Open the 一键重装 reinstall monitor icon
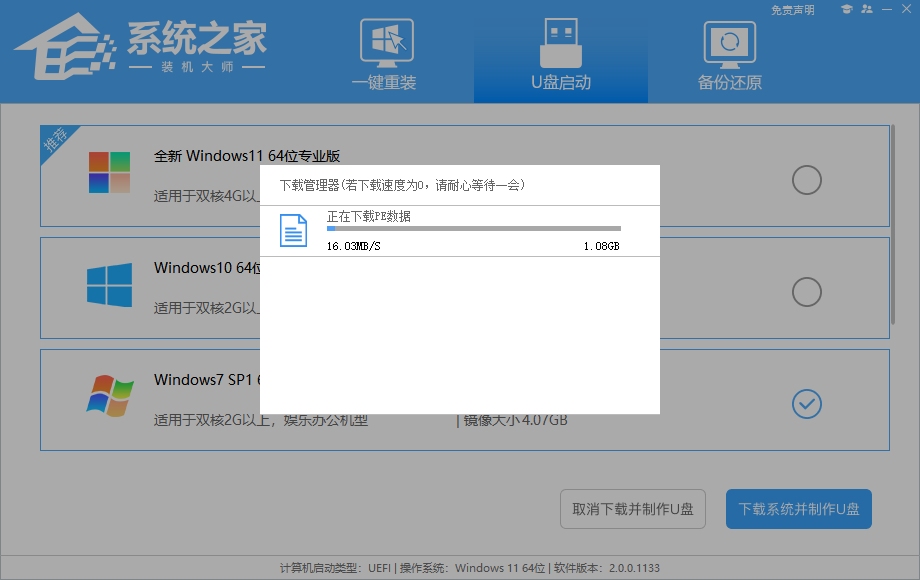The height and width of the screenshot is (580, 920). (x=387, y=42)
